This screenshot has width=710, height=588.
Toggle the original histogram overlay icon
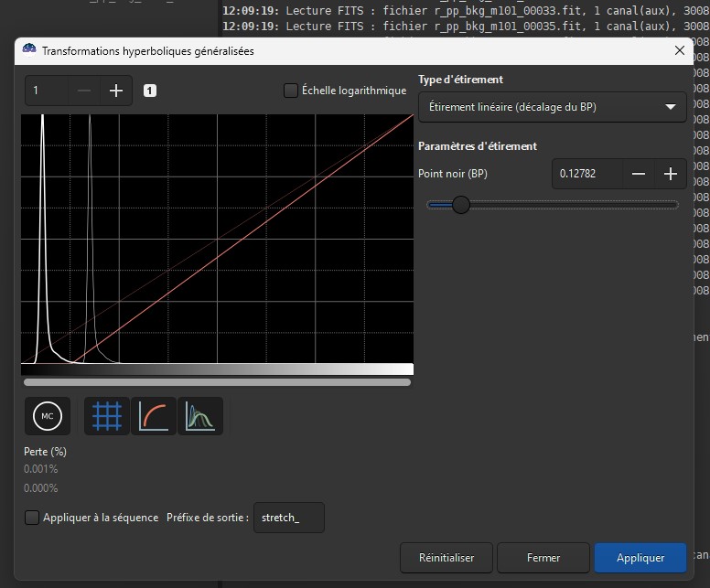[200, 417]
